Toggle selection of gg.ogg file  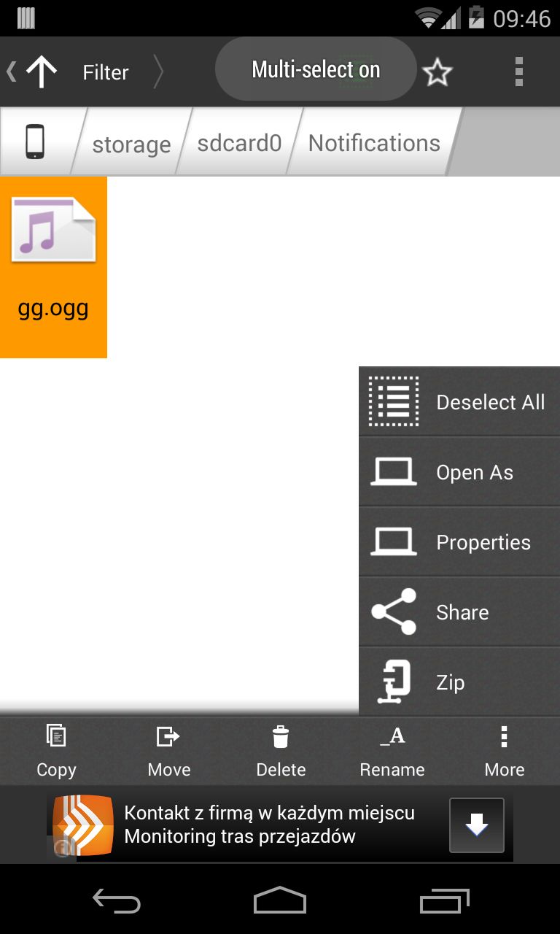[x=53, y=267]
